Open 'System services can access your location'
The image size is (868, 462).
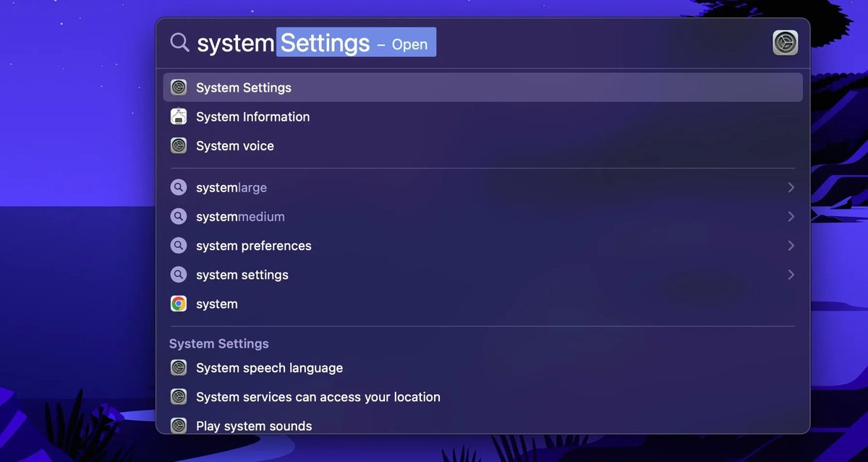click(318, 396)
